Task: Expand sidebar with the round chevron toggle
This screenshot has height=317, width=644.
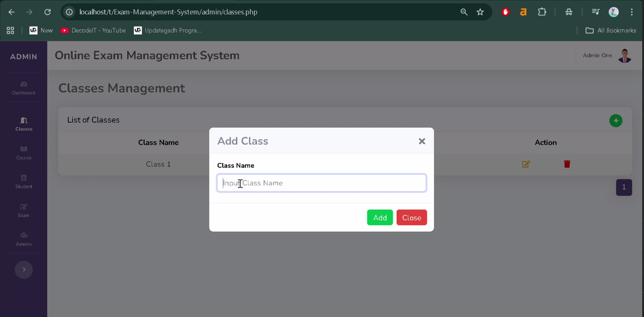Action: [24, 269]
